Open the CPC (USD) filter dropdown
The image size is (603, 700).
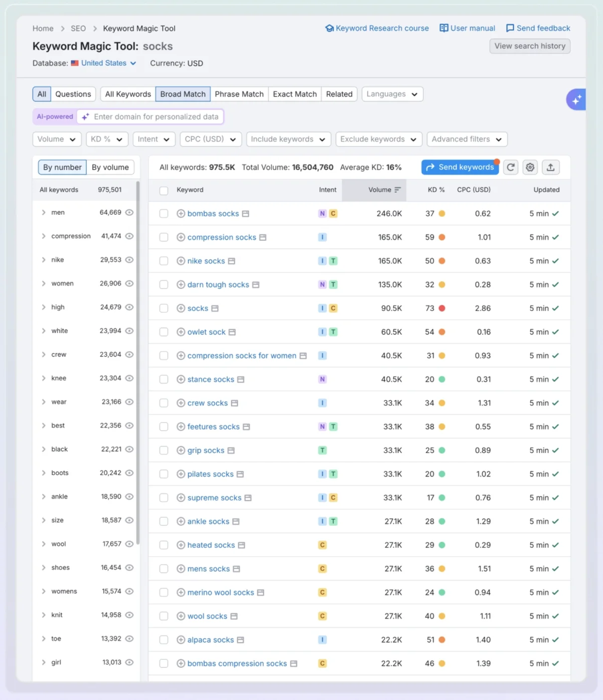(x=211, y=139)
